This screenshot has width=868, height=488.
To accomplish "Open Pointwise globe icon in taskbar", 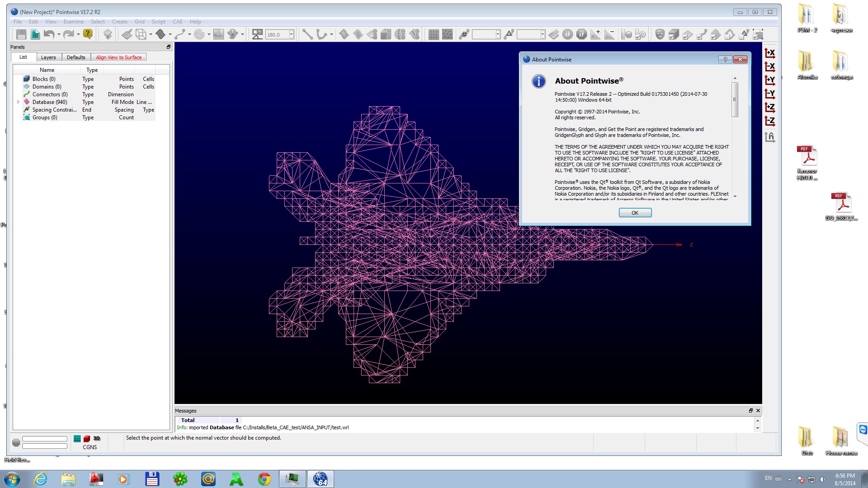I will 320,479.
